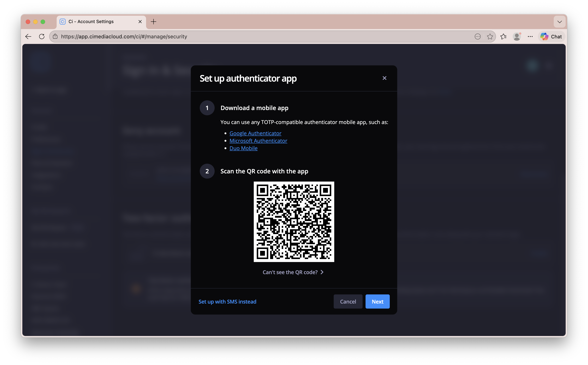Open the Google Authenticator link
The height and width of the screenshot is (365, 588).
pos(255,133)
